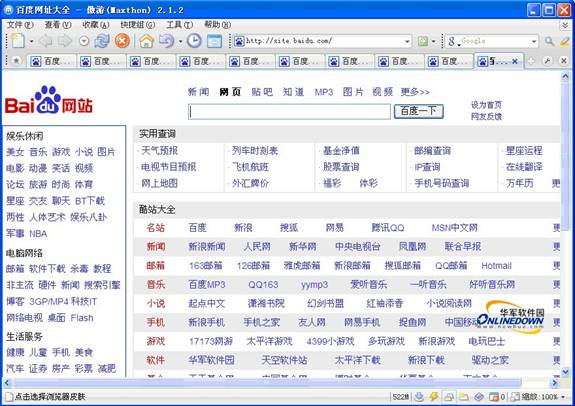Click the 设为首页 link
Viewport: 575px width, 406px height.
[486, 105]
